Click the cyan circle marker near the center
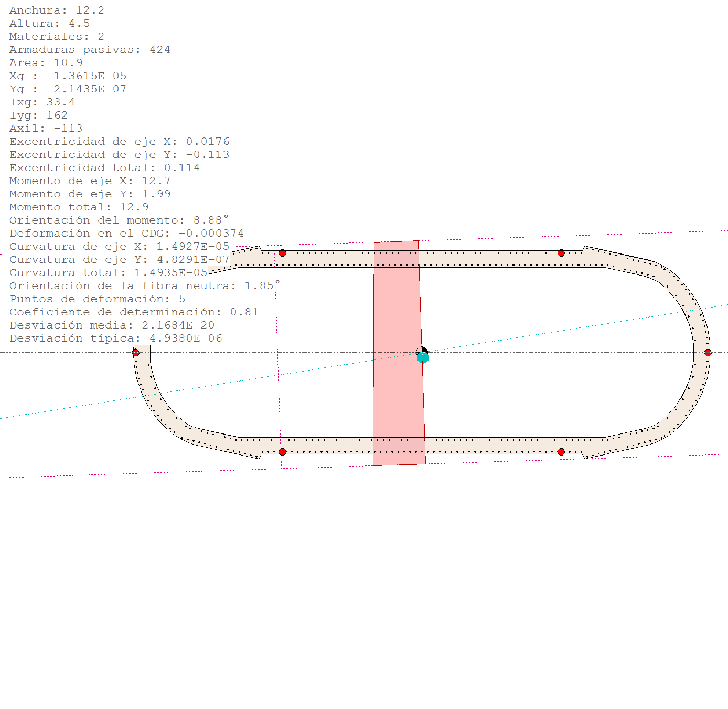The width and height of the screenshot is (728, 709). point(423,358)
